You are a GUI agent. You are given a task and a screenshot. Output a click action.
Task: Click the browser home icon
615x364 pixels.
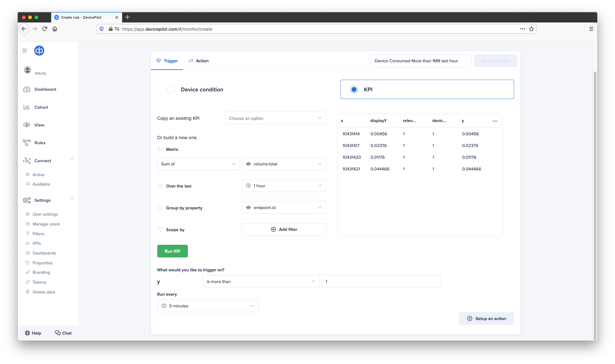point(55,29)
